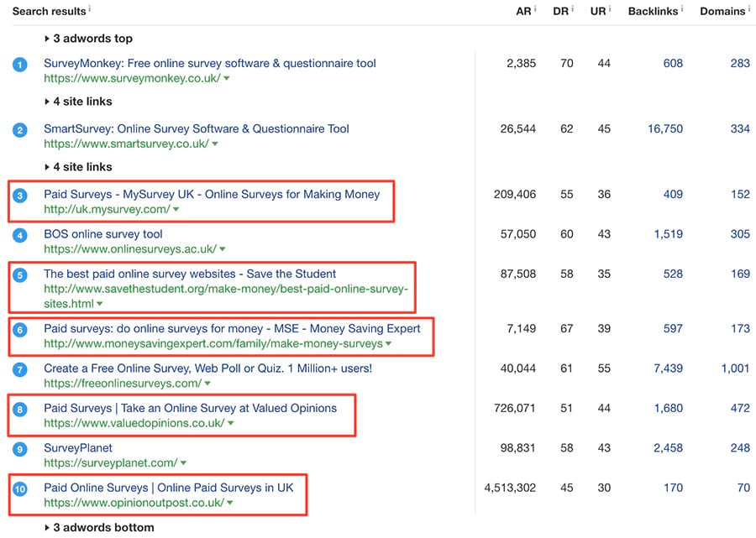The image size is (756, 538).
Task: Click the info icon next to DR
Action: [x=573, y=9]
